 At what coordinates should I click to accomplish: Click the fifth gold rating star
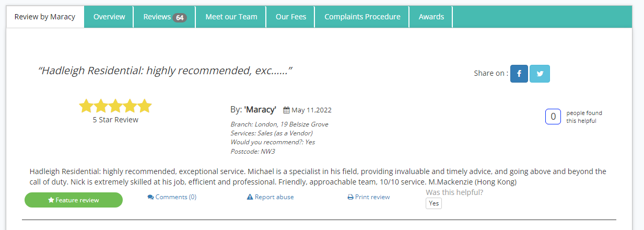pos(145,106)
